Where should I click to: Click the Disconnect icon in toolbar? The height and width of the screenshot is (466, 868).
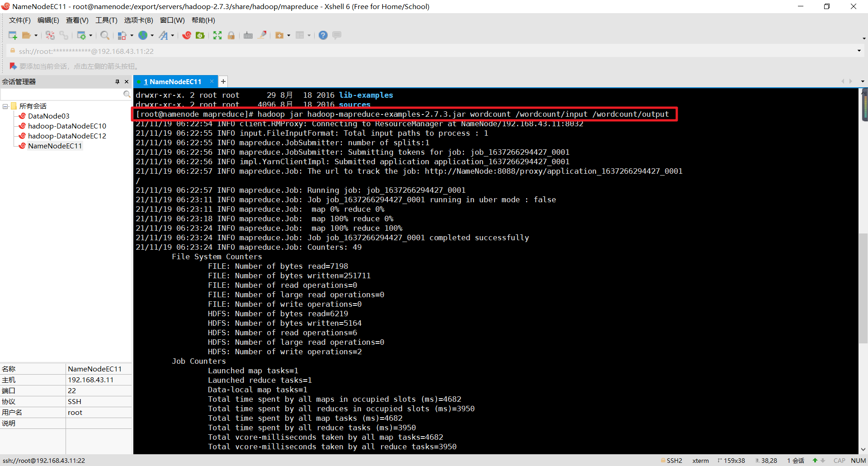point(50,35)
